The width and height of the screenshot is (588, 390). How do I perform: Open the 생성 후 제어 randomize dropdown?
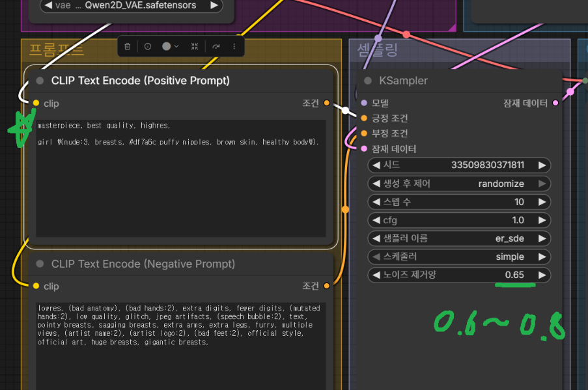459,184
